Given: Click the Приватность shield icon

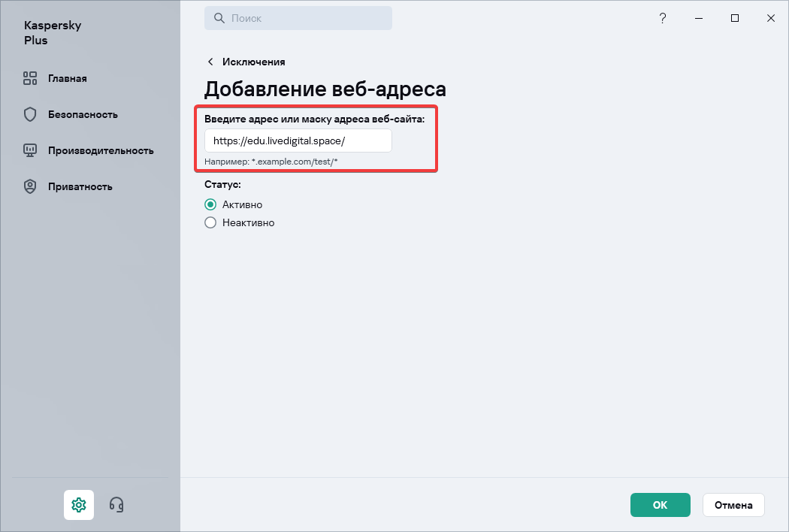Looking at the screenshot, I should [30, 186].
